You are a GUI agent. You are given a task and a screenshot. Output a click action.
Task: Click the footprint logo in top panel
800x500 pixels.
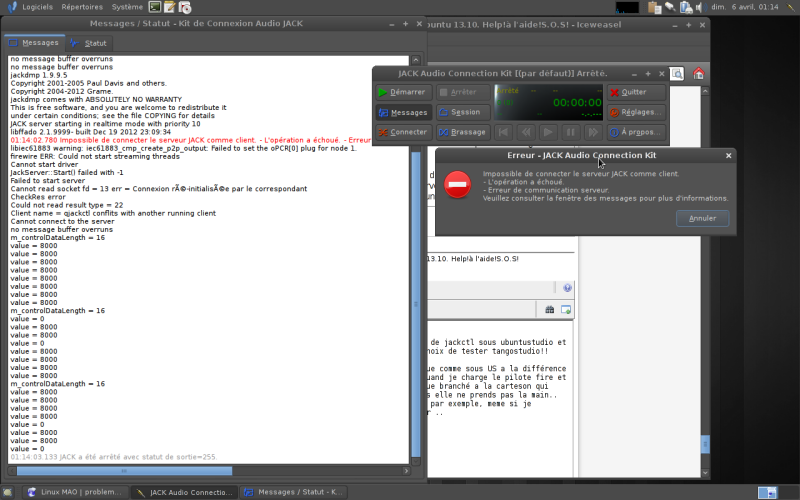pyautogui.click(x=12, y=7)
